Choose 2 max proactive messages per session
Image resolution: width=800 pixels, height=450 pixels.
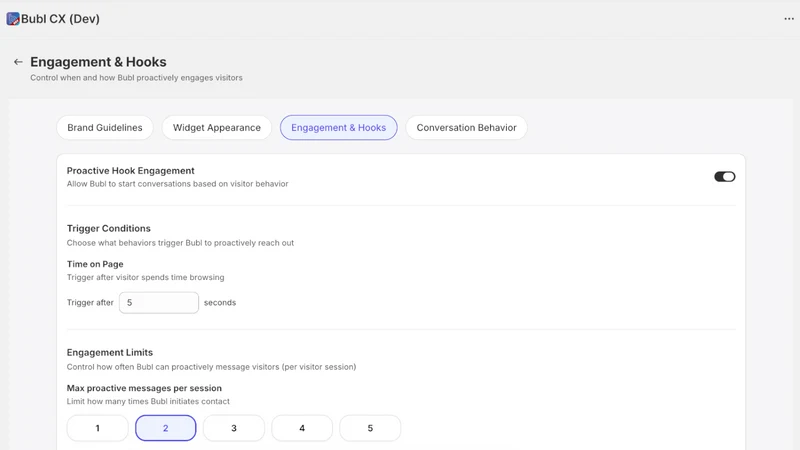pyautogui.click(x=165, y=428)
